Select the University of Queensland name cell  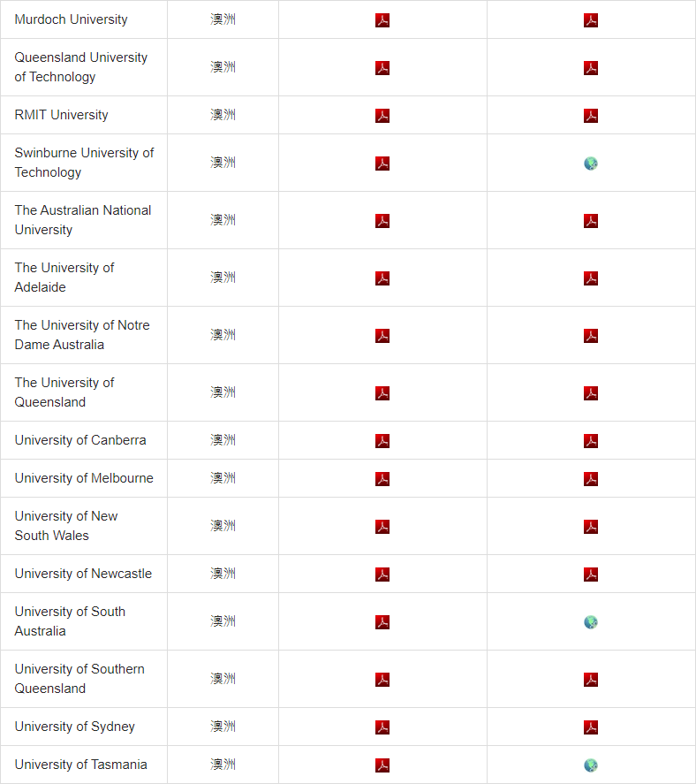[x=84, y=392]
